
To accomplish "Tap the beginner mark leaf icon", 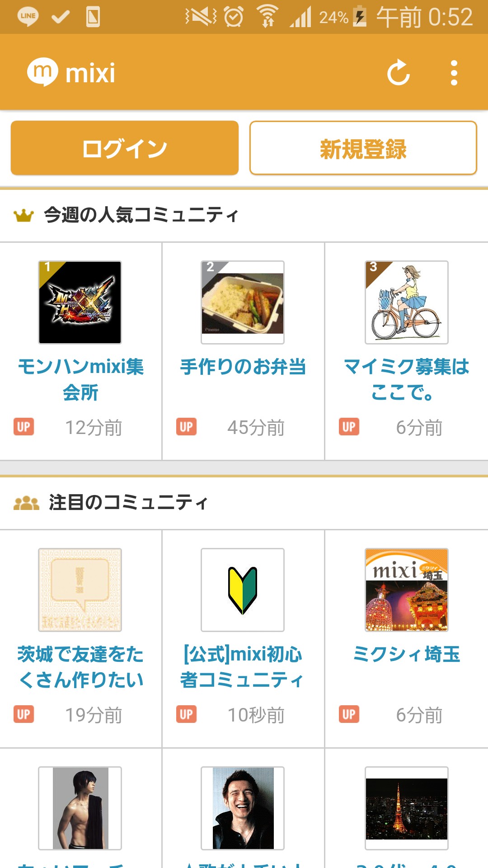I will click(243, 590).
